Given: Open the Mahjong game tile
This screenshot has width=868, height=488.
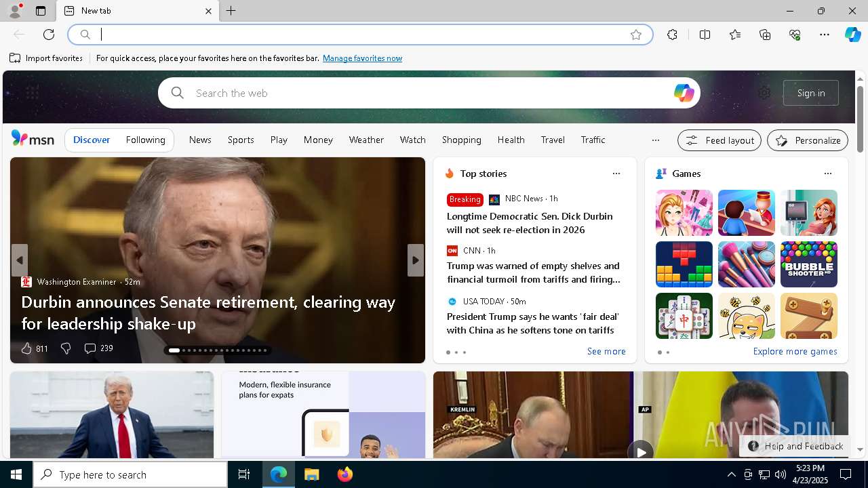Looking at the screenshot, I should point(684,316).
